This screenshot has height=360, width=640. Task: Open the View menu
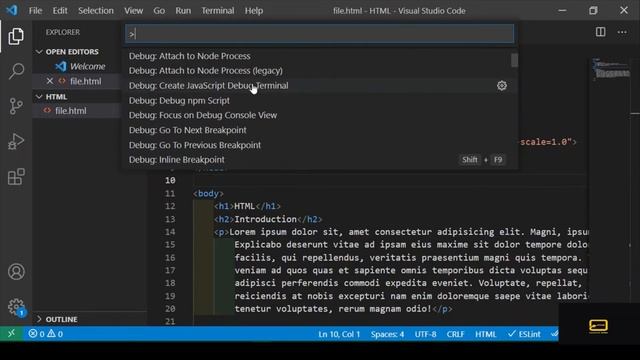pyautogui.click(x=133, y=11)
